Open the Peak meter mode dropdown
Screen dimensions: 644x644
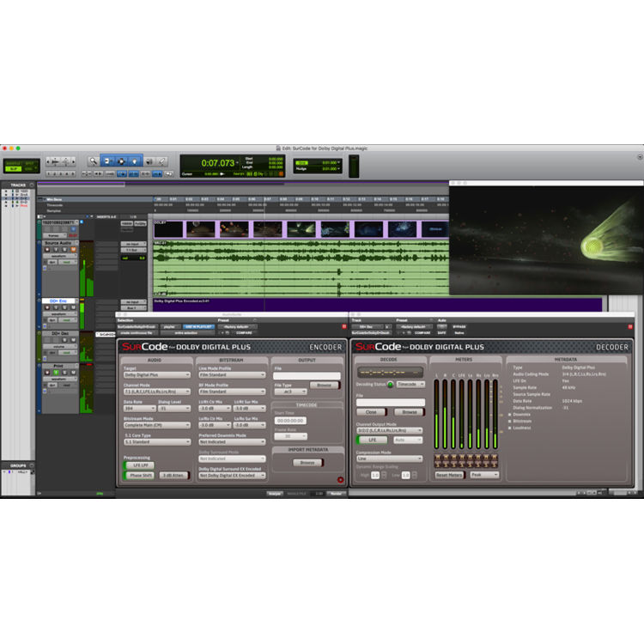(x=484, y=475)
